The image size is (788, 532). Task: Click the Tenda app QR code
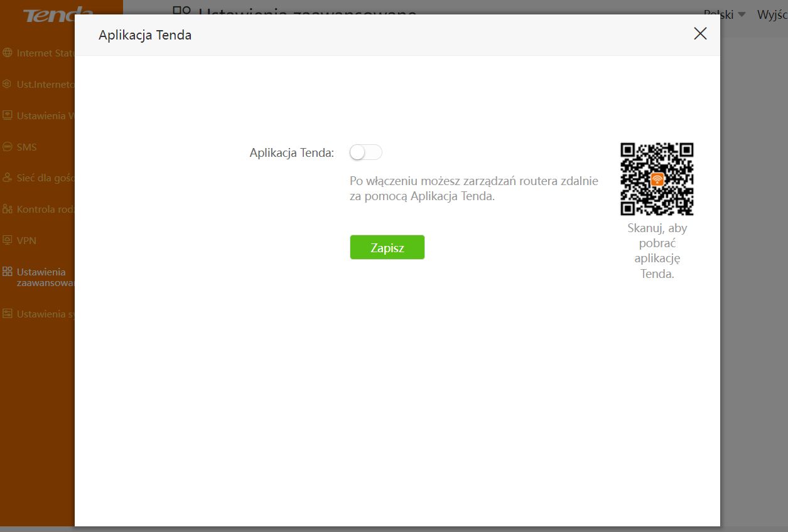pos(657,179)
